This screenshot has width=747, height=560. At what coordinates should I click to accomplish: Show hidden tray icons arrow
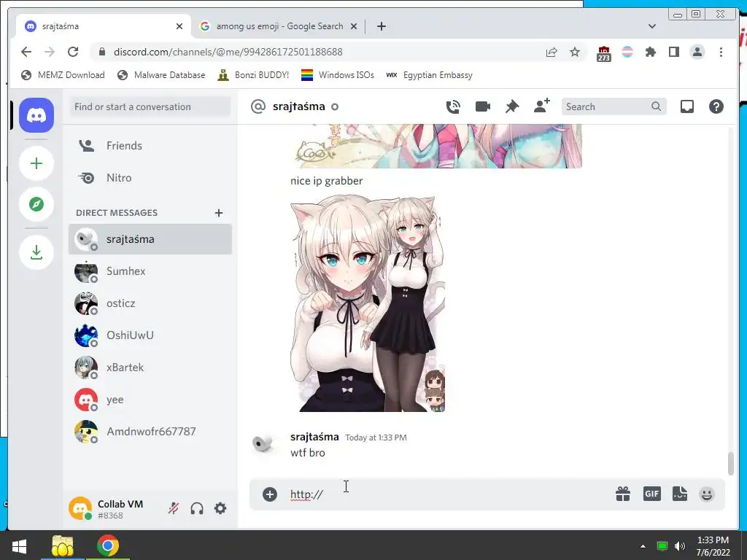643,546
